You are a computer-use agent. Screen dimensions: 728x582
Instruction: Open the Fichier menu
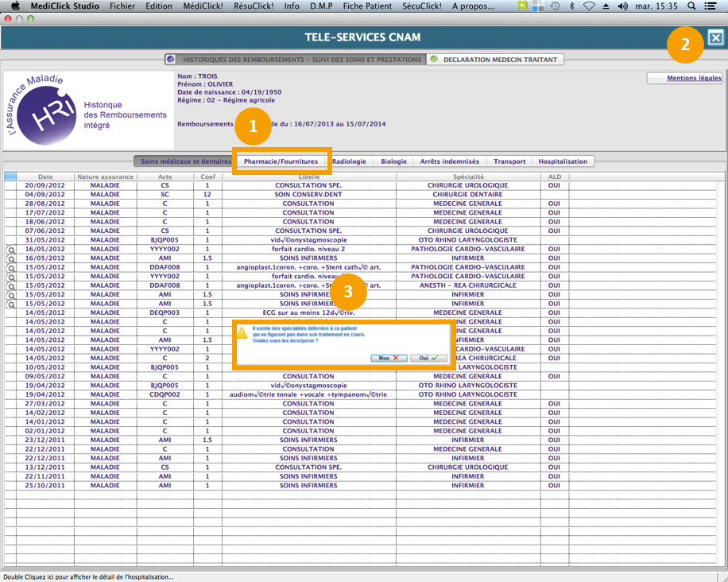pos(122,6)
